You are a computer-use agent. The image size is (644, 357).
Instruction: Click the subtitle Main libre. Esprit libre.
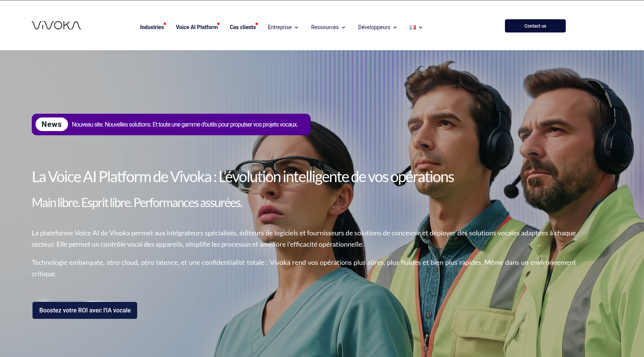[x=137, y=203]
